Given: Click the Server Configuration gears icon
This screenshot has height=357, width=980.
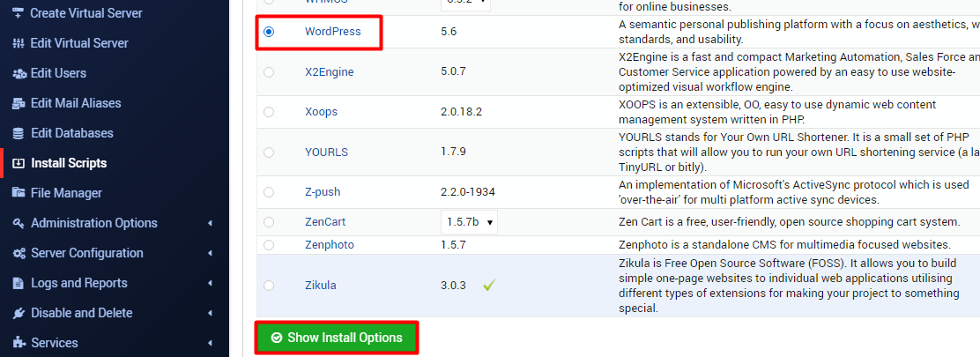Looking at the screenshot, I should [19, 253].
